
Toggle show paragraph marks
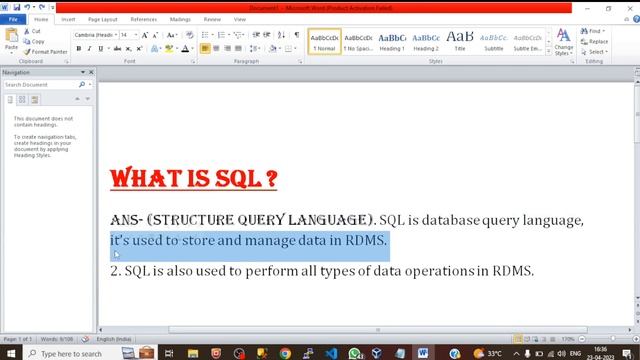pyautogui.click(x=297, y=35)
